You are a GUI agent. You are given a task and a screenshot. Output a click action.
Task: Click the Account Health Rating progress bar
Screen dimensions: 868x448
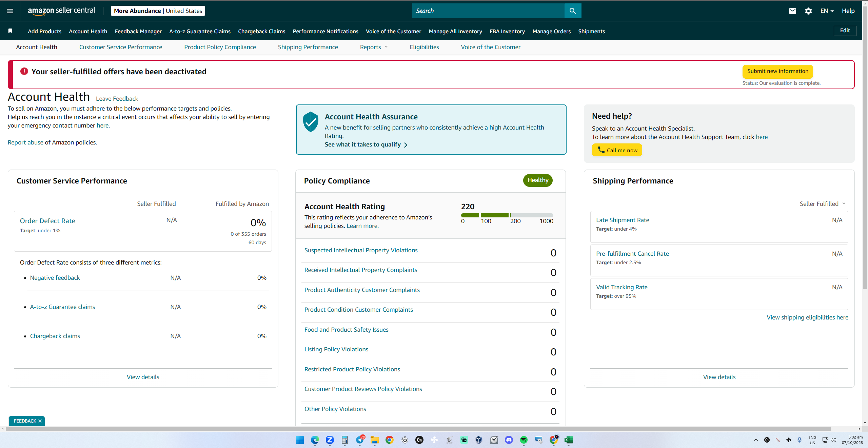(x=507, y=215)
